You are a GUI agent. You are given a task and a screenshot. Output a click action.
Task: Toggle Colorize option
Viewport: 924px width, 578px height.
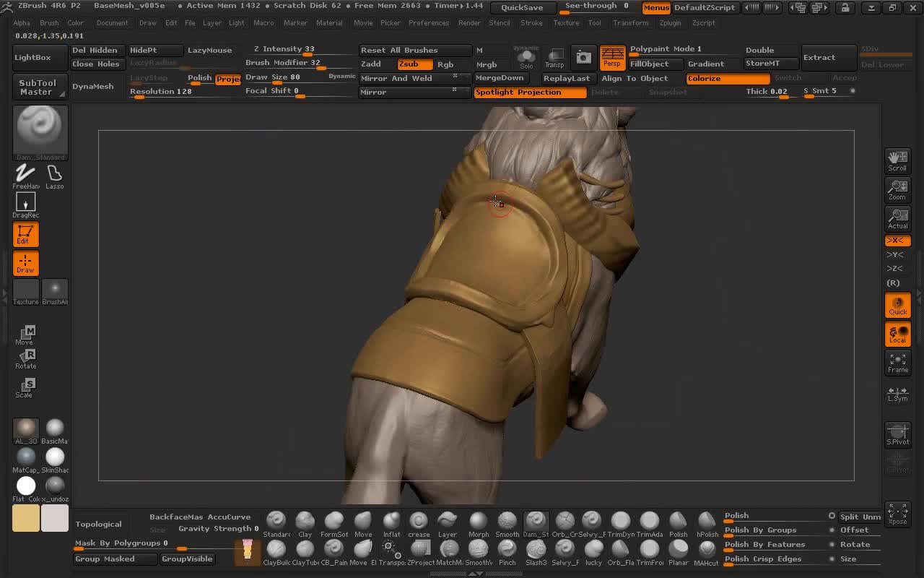(x=728, y=78)
